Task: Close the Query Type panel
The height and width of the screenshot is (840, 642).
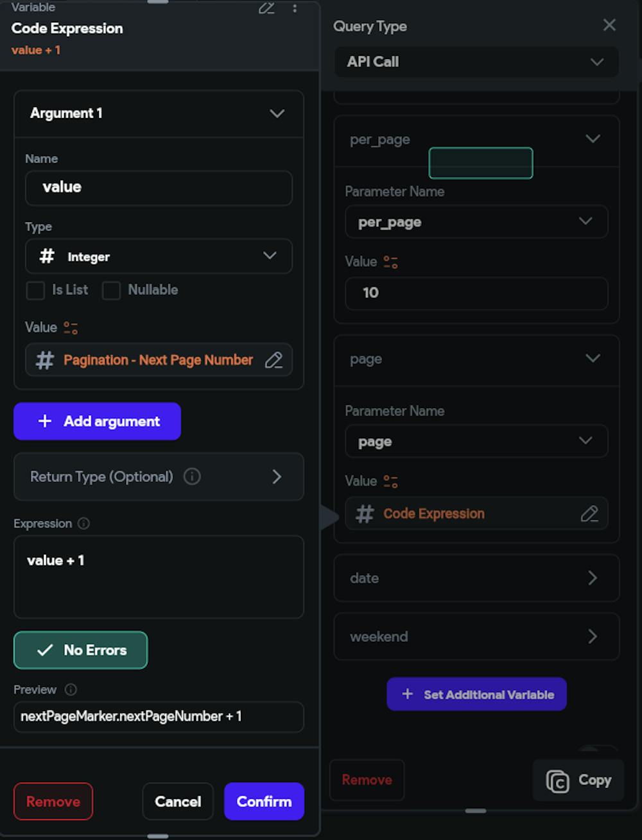Action: click(x=609, y=25)
